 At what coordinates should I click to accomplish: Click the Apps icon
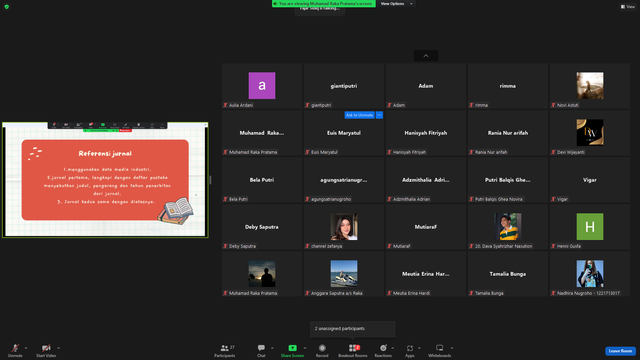point(410,348)
